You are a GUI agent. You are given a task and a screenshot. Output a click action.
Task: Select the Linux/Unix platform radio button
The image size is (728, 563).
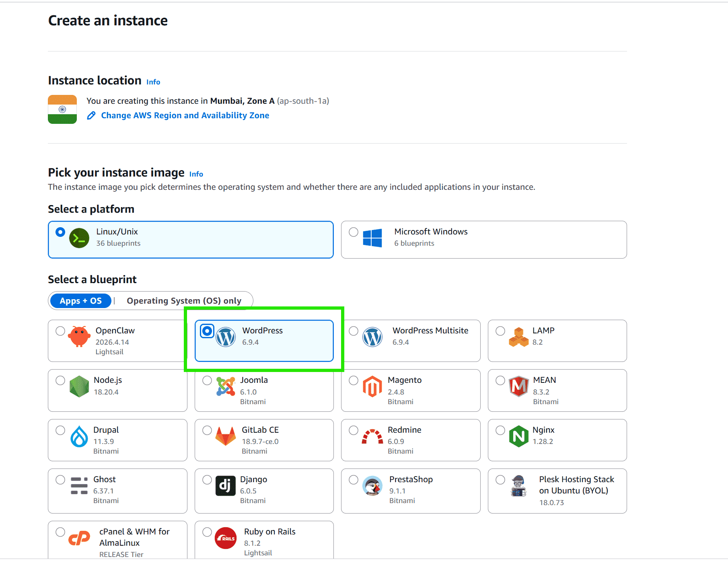click(x=60, y=232)
